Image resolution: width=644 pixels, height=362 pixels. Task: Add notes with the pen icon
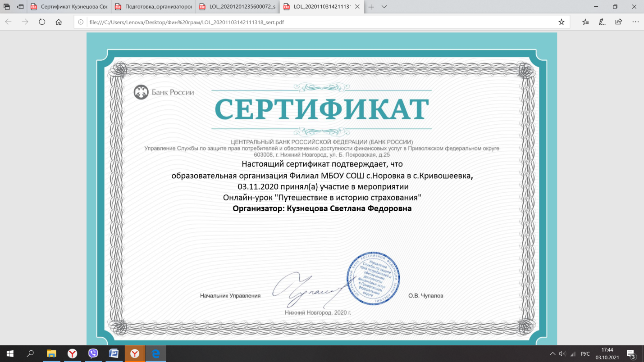tap(602, 22)
